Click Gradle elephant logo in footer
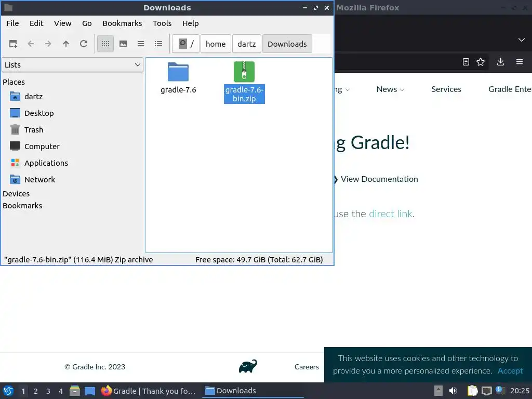This screenshot has width=532, height=399. [248, 366]
